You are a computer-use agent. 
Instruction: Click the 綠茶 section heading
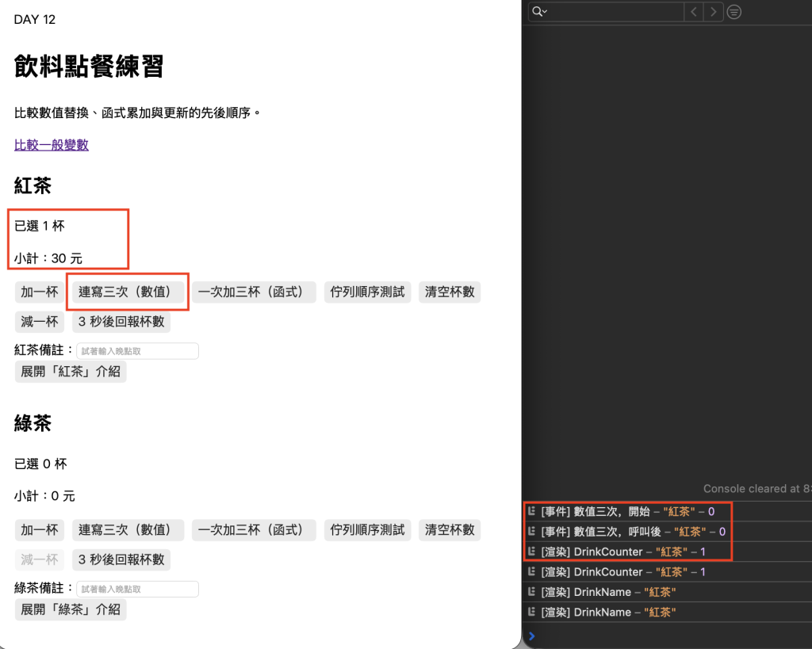coord(33,423)
